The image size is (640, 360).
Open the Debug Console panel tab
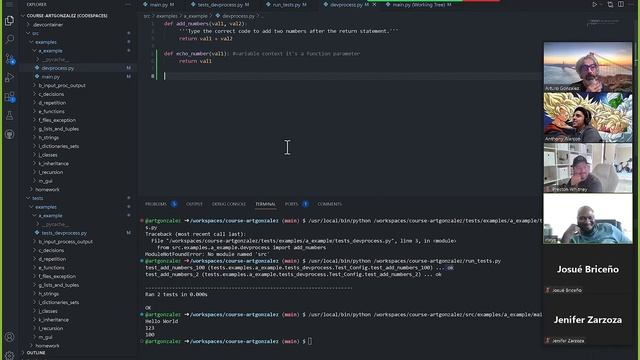(229, 204)
